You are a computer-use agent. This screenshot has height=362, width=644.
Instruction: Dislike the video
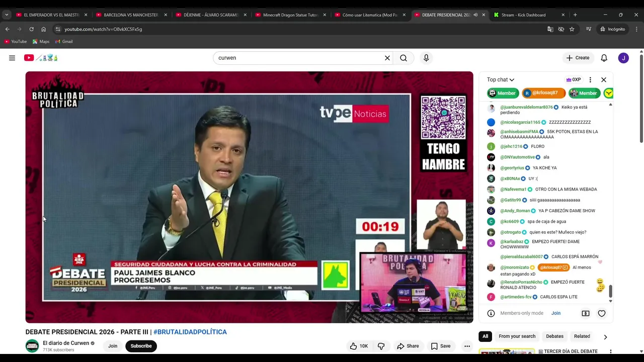pos(381,346)
